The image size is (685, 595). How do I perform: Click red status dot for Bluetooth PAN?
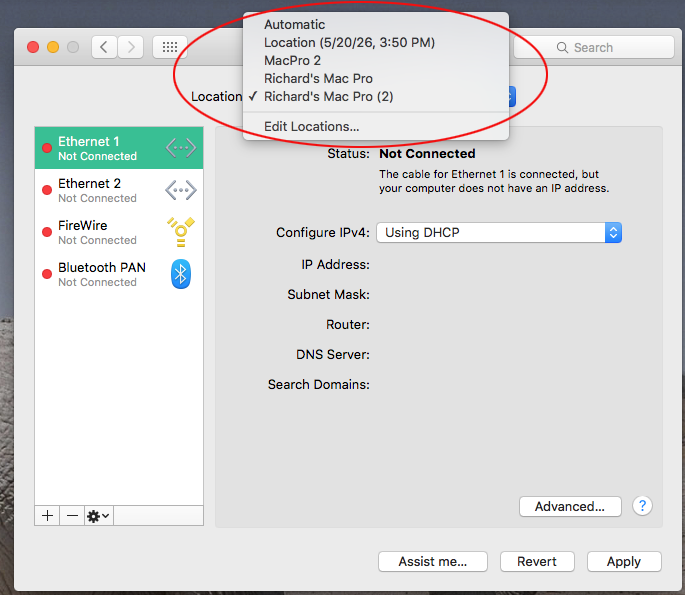coord(47,274)
